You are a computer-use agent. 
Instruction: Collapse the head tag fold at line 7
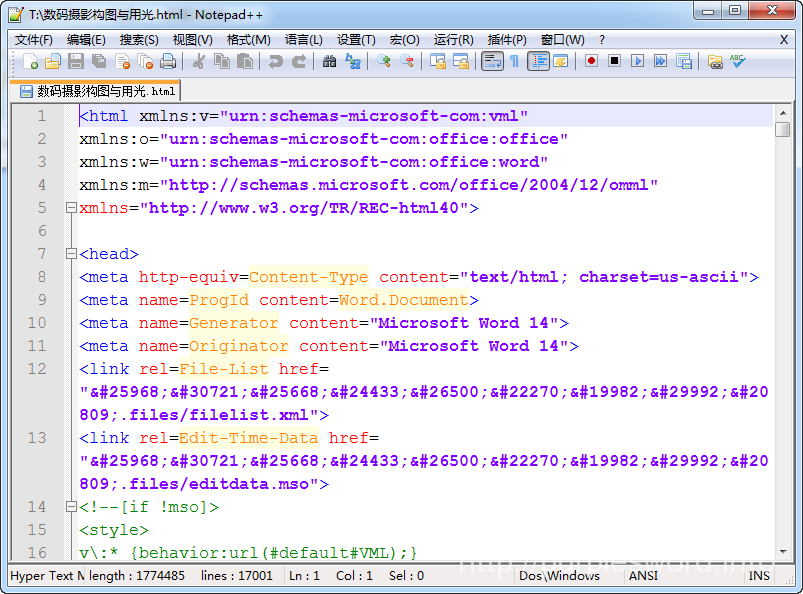(70, 254)
